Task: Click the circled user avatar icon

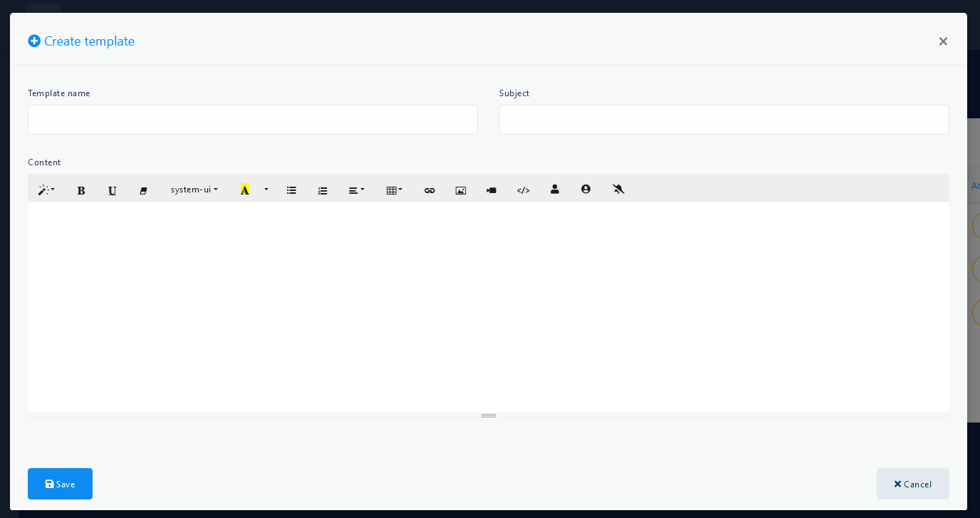Action: (585, 190)
